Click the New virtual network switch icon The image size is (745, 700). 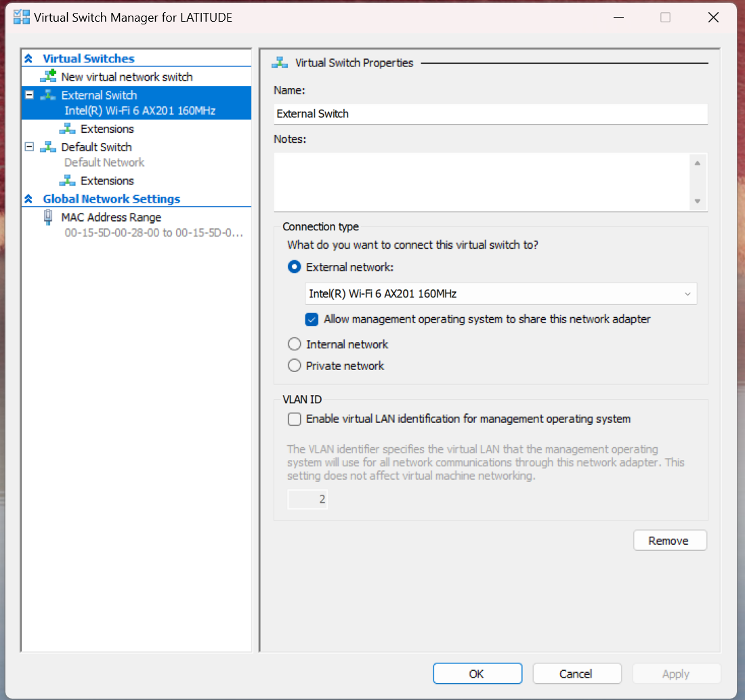pyautogui.click(x=49, y=77)
